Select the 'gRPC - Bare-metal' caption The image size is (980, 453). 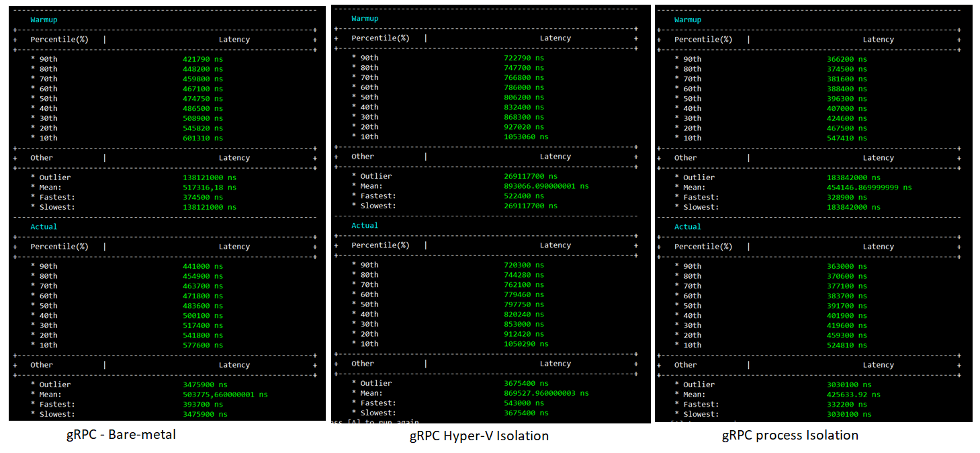coord(121,435)
